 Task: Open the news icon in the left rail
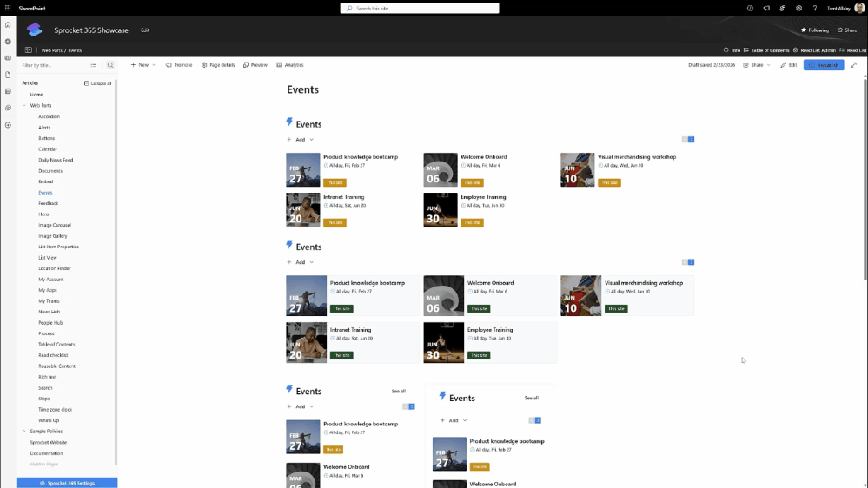[8, 58]
